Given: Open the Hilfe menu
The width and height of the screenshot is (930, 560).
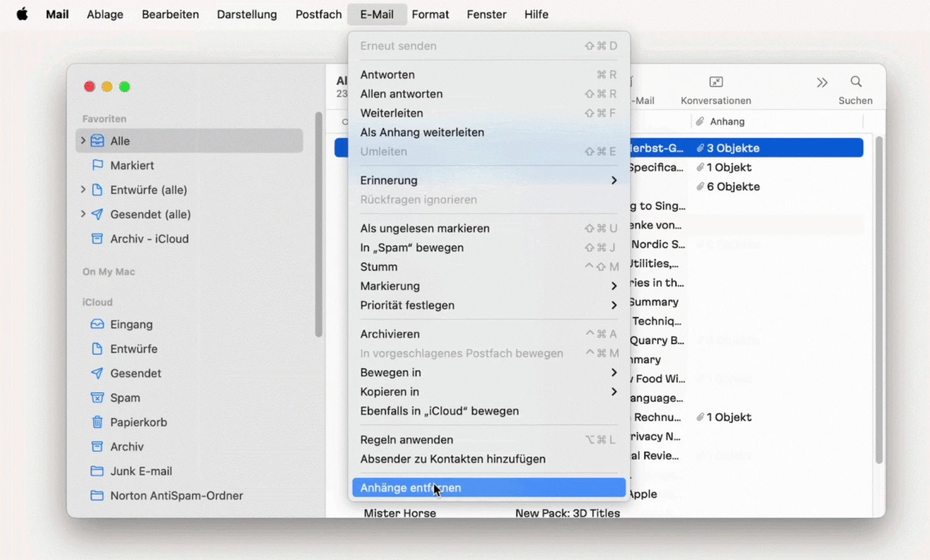Looking at the screenshot, I should [x=537, y=14].
